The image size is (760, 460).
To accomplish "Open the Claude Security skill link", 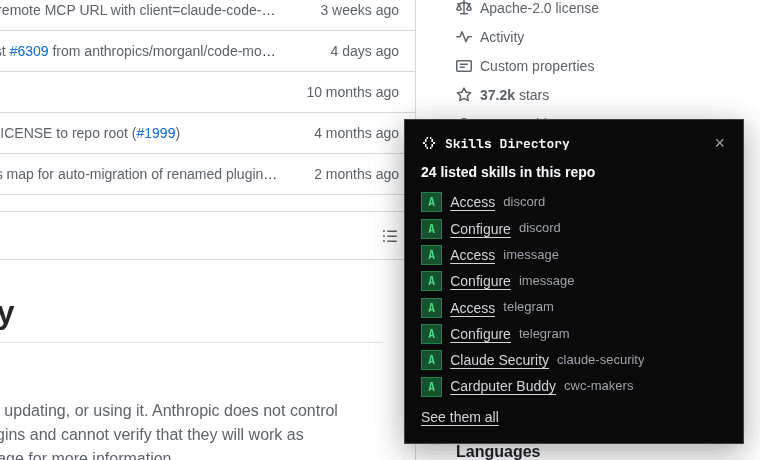I will [499, 360].
